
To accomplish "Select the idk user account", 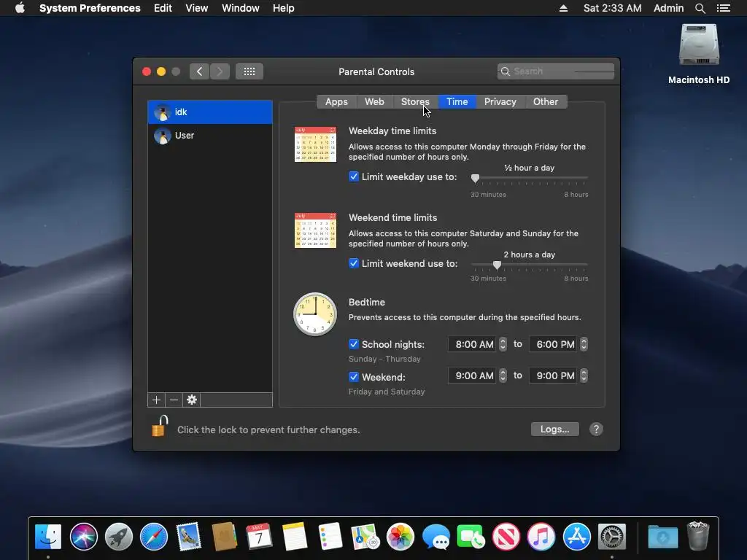I will [210, 112].
